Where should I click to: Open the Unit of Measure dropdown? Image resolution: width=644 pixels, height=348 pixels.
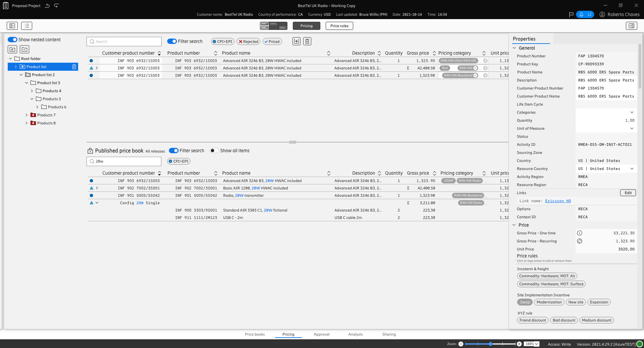click(632, 128)
